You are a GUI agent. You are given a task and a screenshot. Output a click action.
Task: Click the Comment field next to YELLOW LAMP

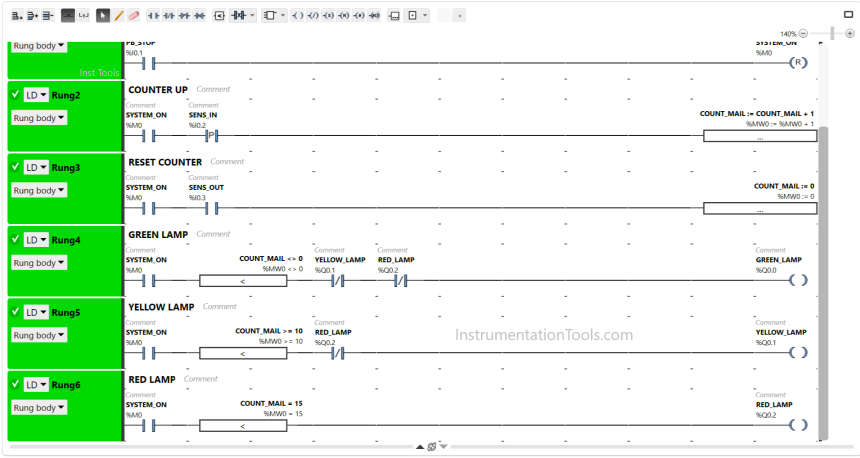point(219,306)
